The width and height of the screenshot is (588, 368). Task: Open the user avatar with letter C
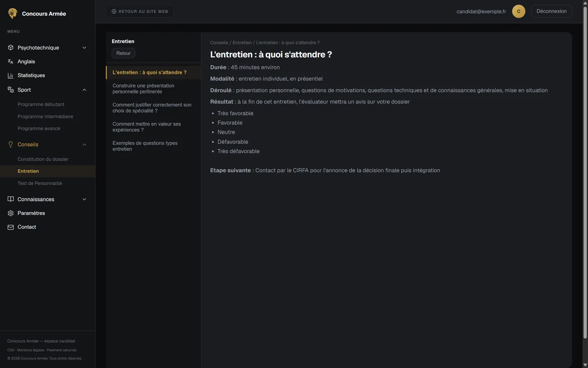point(519,11)
